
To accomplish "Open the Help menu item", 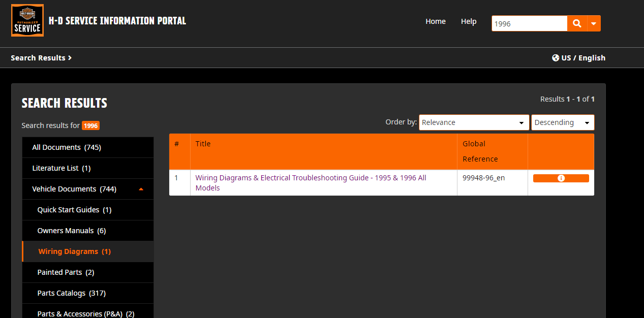I will pos(468,21).
